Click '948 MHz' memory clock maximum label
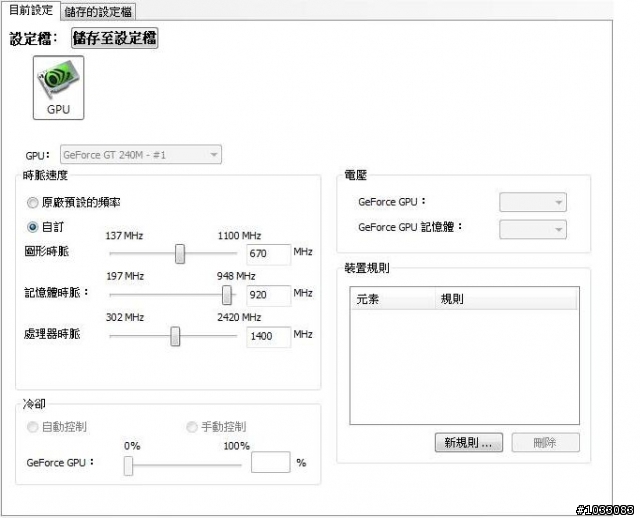Screen dimensions: 640x518 click(x=236, y=276)
